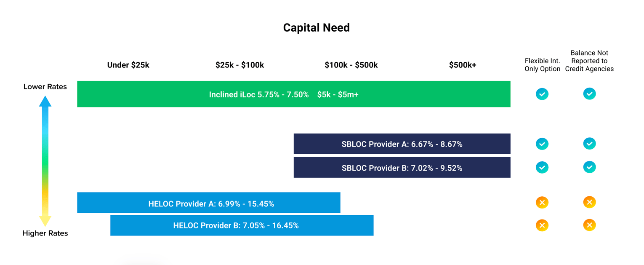Select the green Inclined iLoc bar
644x265 pixels.
point(293,94)
